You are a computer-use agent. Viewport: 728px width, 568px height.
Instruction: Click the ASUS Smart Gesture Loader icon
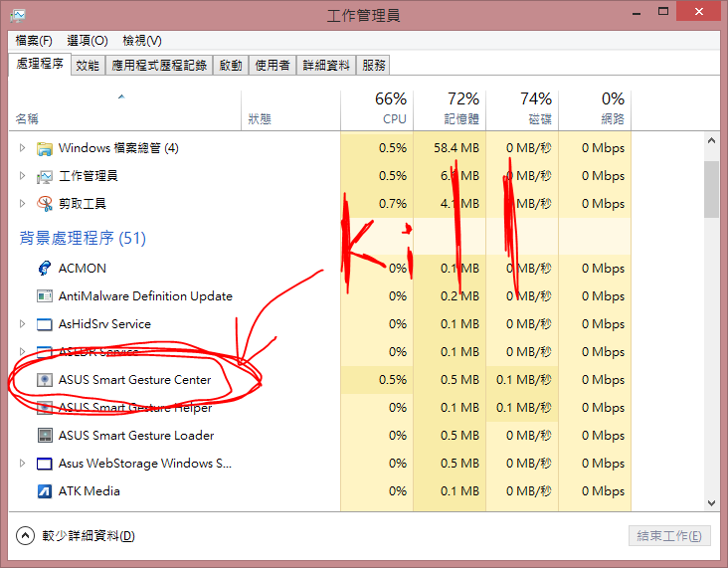45,436
